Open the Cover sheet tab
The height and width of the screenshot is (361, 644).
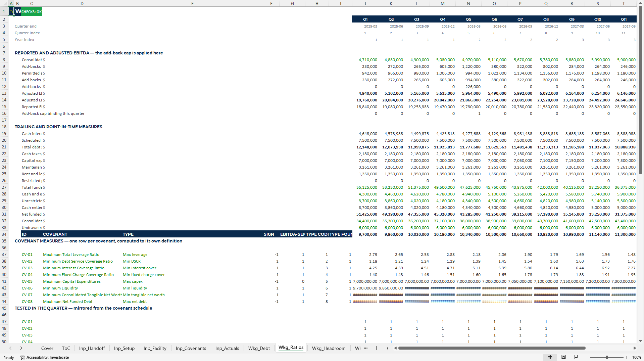pos(47,348)
